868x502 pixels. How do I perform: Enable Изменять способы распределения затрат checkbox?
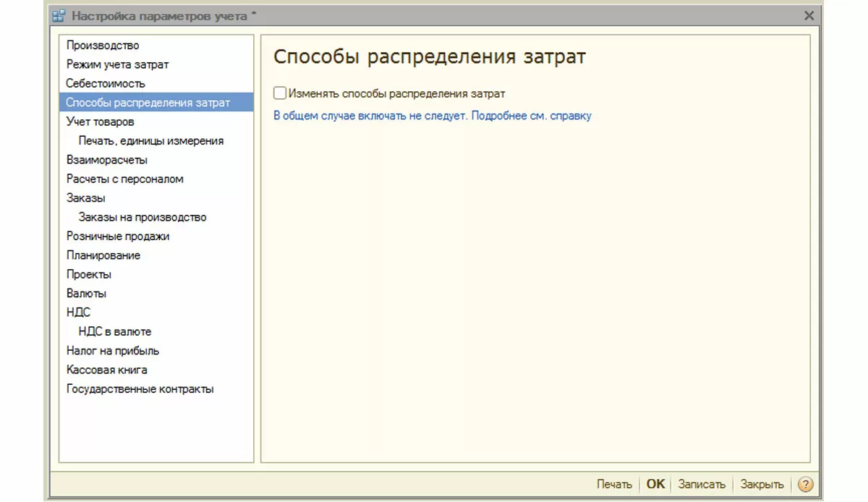click(x=280, y=93)
